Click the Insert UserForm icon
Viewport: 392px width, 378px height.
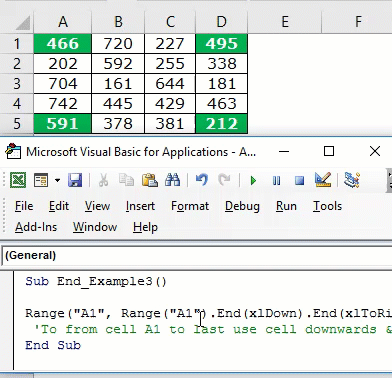point(41,181)
